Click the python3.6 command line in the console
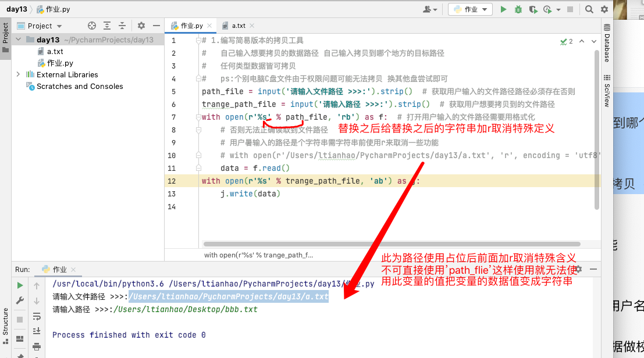Screen dimensions: 644x358 coord(213,284)
